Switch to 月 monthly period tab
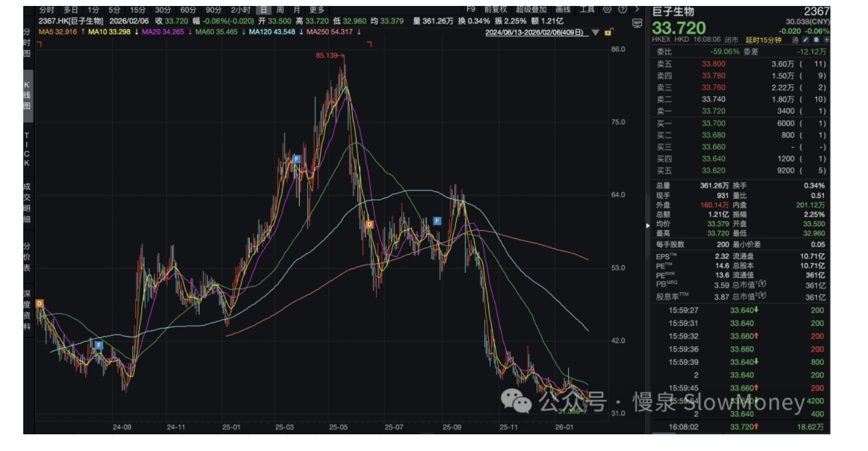 [x=296, y=10]
